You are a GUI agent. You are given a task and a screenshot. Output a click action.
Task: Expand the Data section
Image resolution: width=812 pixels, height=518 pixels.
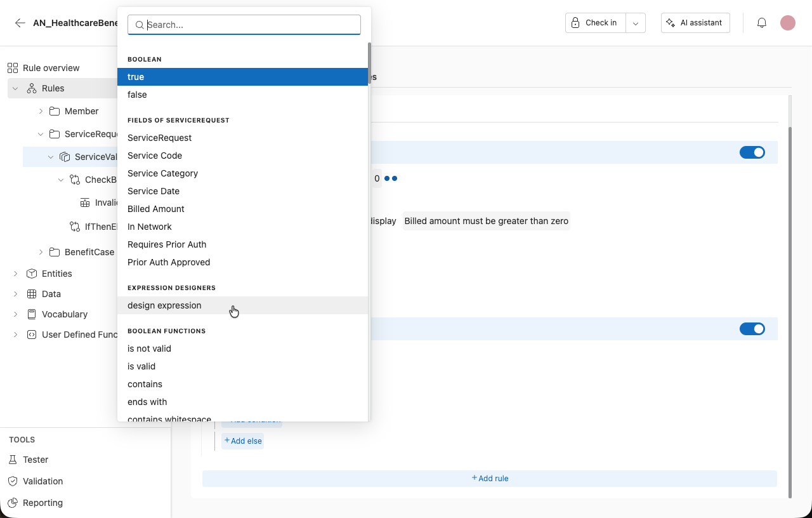15,294
